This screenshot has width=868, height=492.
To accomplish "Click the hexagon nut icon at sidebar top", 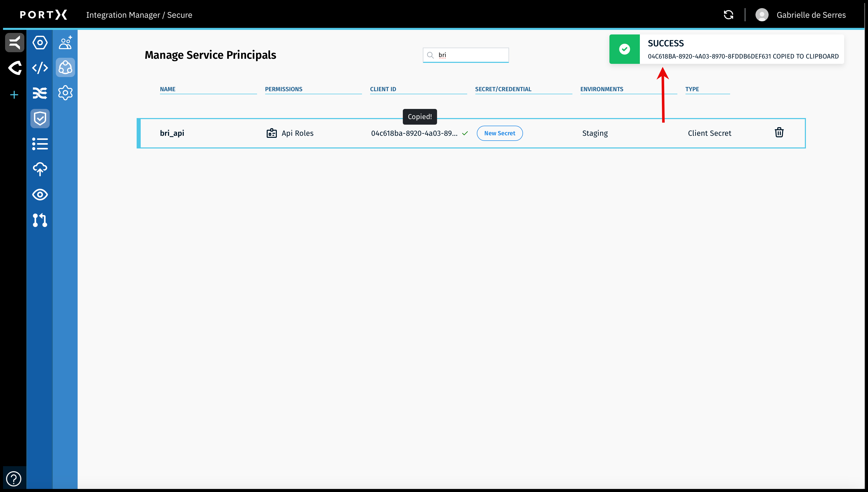I will (x=40, y=43).
